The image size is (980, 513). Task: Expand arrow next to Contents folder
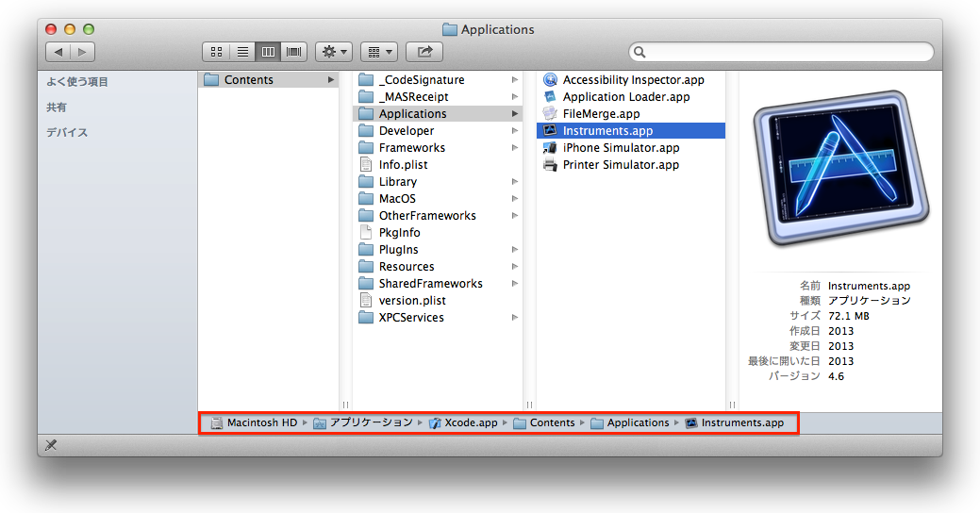pos(331,80)
